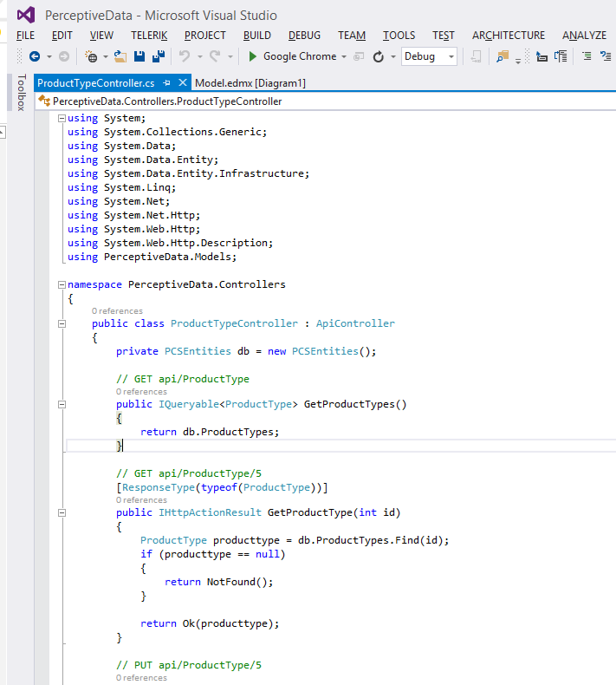Click the Google Chrome start button label
This screenshot has height=685, width=616.
click(300, 56)
